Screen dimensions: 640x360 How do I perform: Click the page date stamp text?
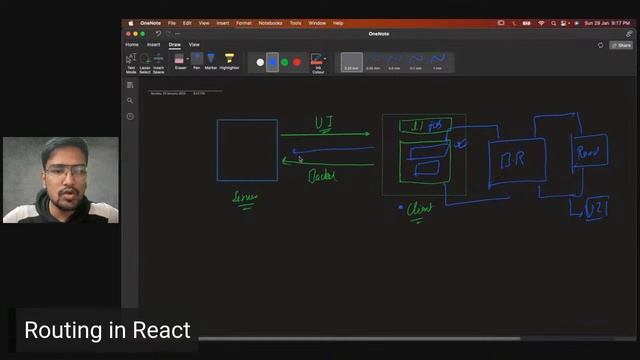pyautogui.click(x=178, y=93)
